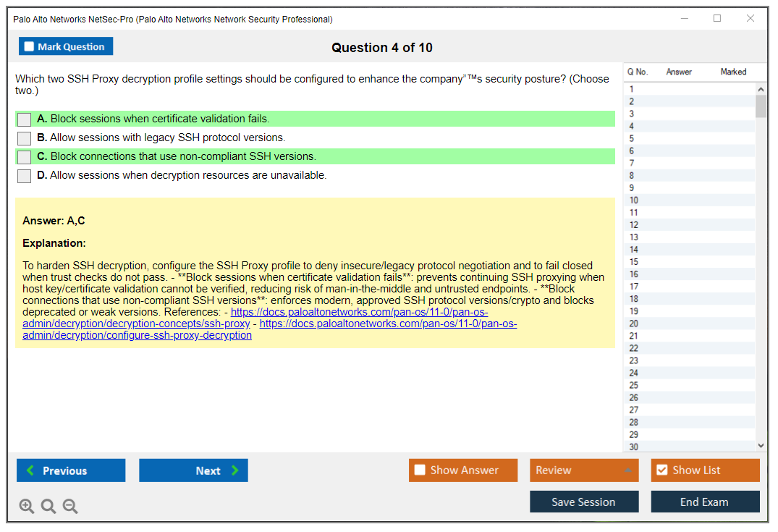Go to the Next question
This screenshot has width=778, height=532.
pyautogui.click(x=193, y=470)
